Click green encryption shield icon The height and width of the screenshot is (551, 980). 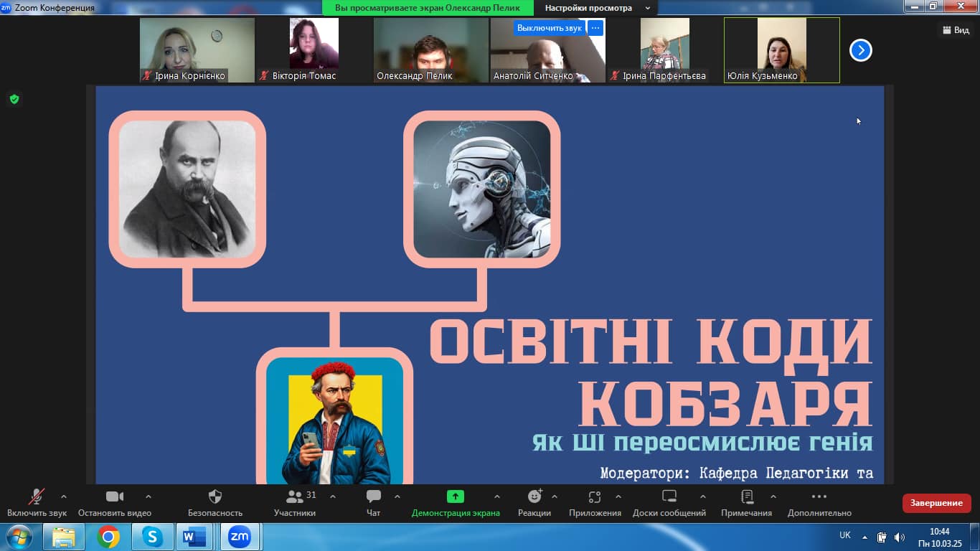[x=14, y=99]
